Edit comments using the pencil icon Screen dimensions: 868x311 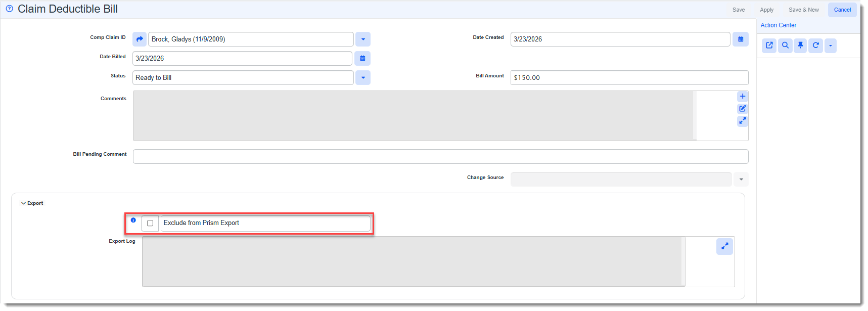(743, 108)
